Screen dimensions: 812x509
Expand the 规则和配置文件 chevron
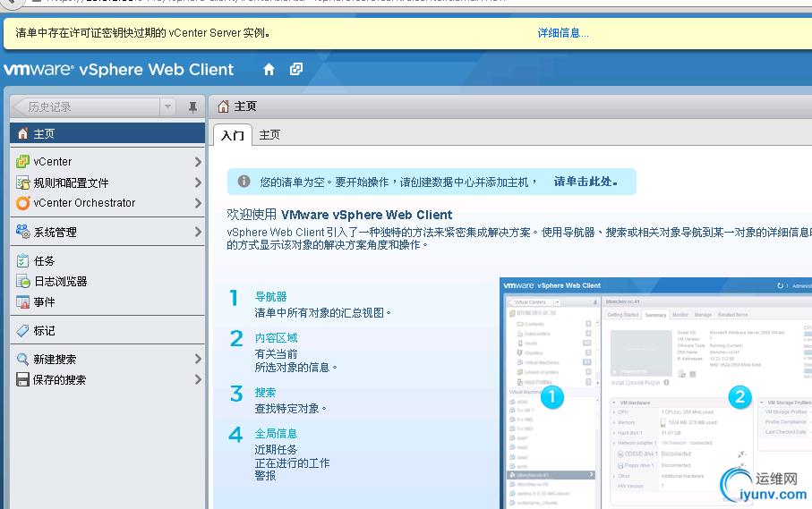coord(198,182)
